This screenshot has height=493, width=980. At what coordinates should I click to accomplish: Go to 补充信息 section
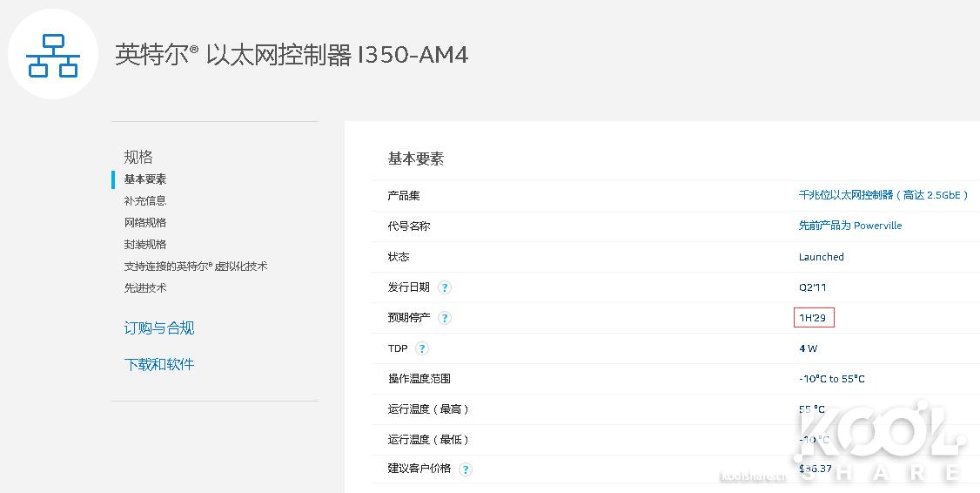pos(145,201)
